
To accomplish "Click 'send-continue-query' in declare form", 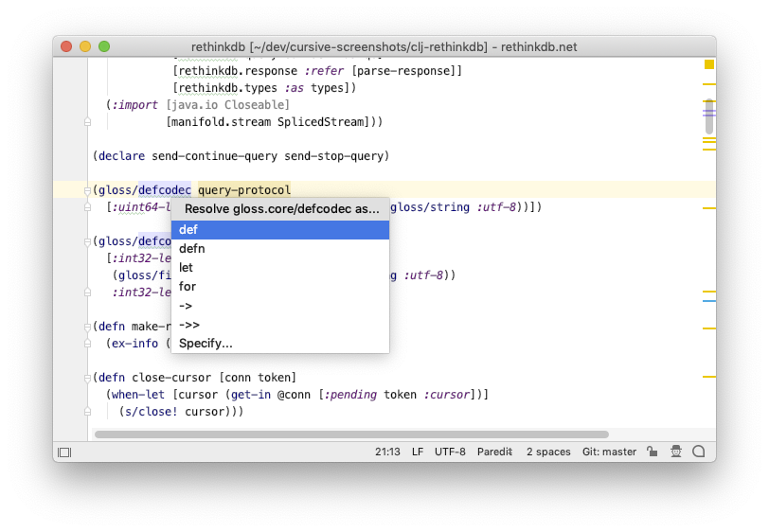I will pyautogui.click(x=214, y=156).
